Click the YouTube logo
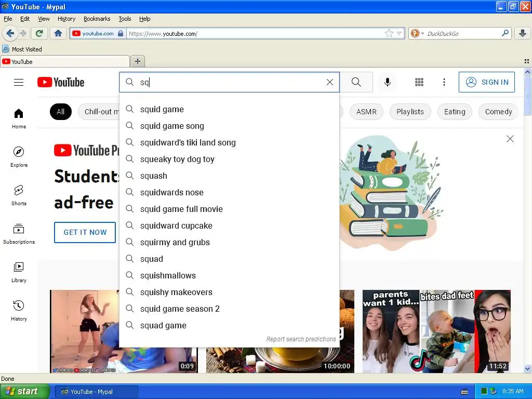The width and height of the screenshot is (532, 399). (x=61, y=82)
